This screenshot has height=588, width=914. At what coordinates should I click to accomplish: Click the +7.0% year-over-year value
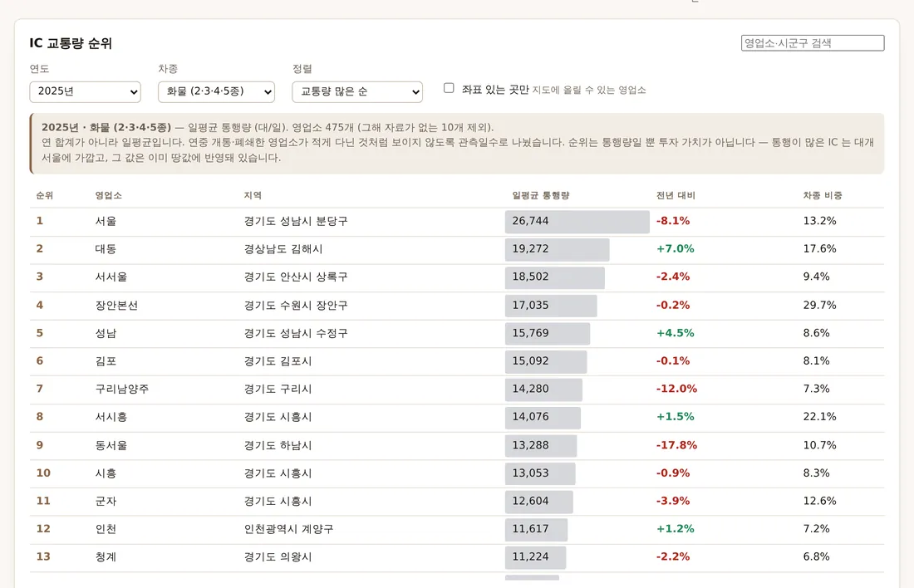point(675,249)
